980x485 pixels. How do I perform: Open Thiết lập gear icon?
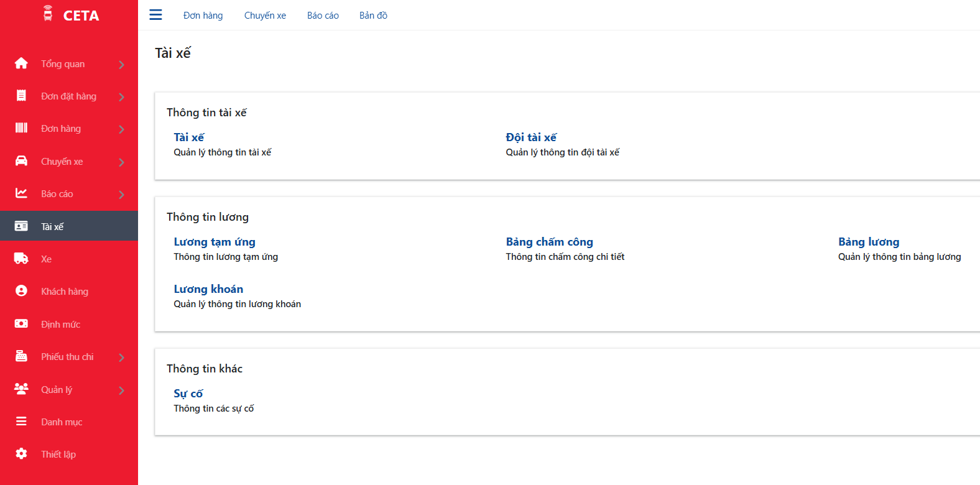coord(21,454)
